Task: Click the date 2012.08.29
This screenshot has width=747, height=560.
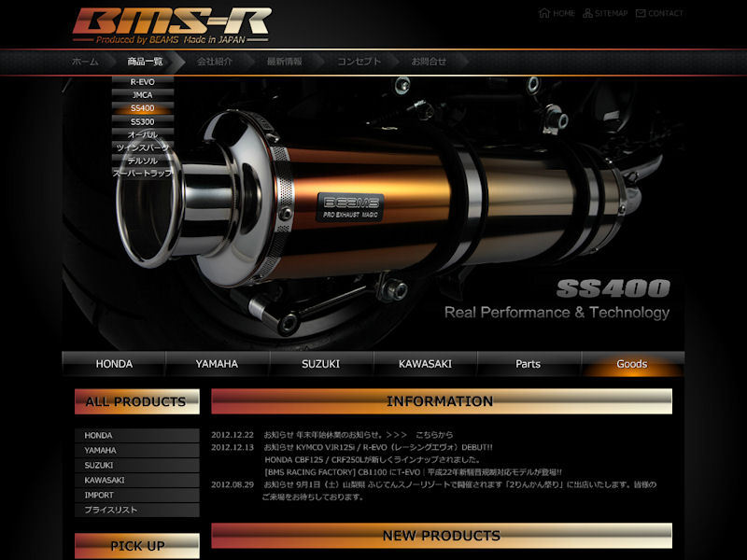Action: point(233,484)
